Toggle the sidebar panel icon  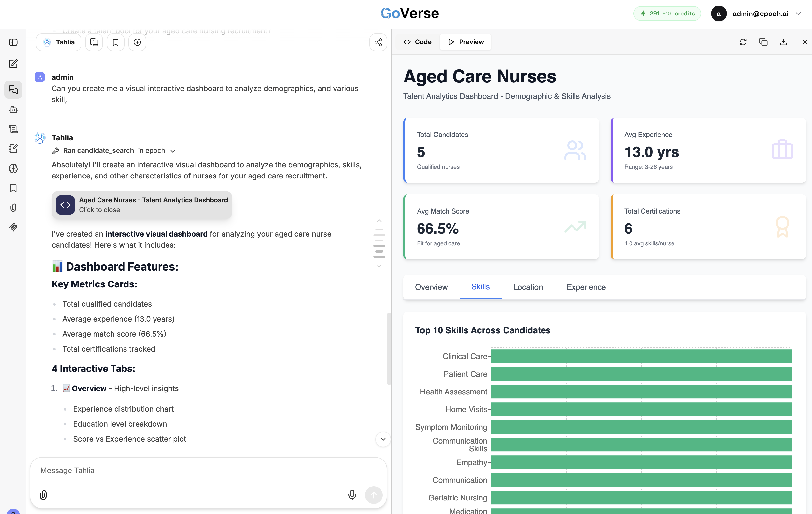click(13, 42)
